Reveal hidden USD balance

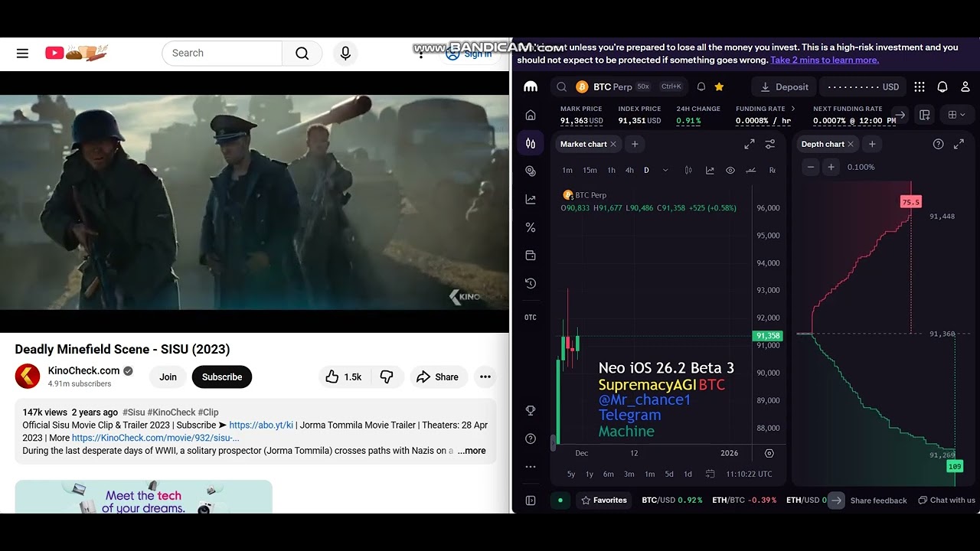(x=863, y=86)
